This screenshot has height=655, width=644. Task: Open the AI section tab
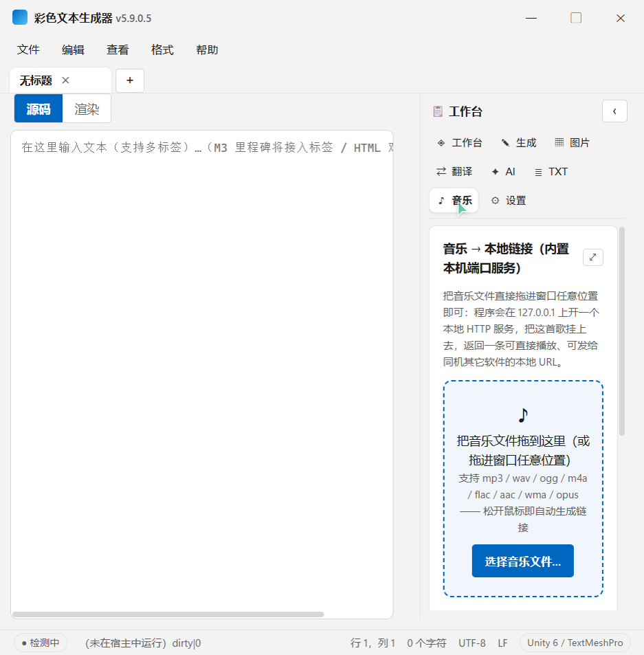504,172
